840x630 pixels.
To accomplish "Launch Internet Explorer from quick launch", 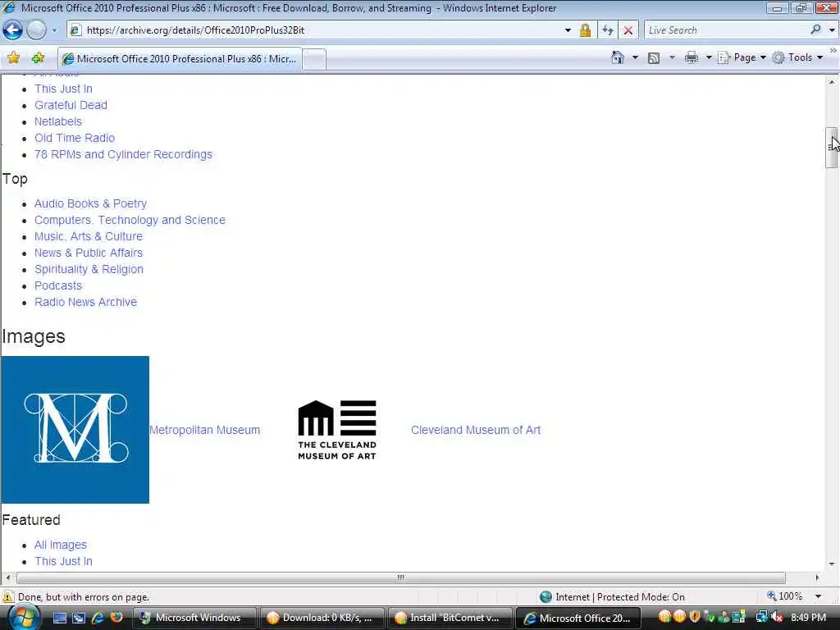I will point(98,618).
